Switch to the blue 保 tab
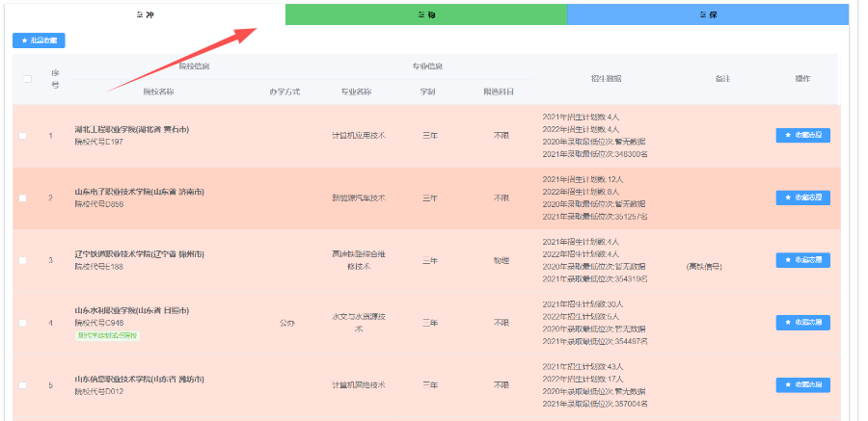 [708, 15]
